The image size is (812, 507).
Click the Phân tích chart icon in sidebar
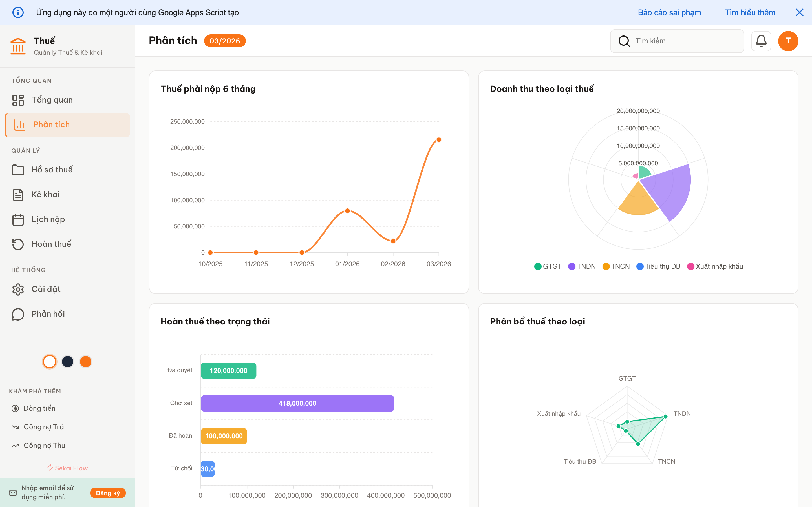19,125
